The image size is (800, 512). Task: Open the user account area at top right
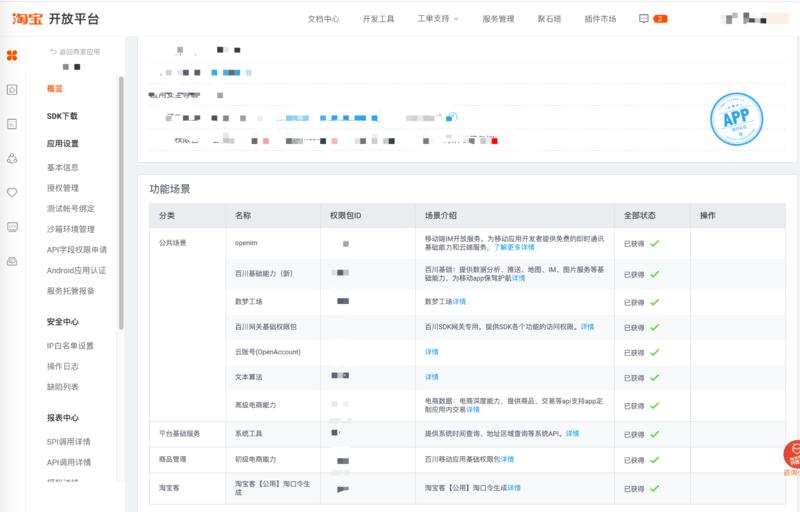[x=755, y=19]
